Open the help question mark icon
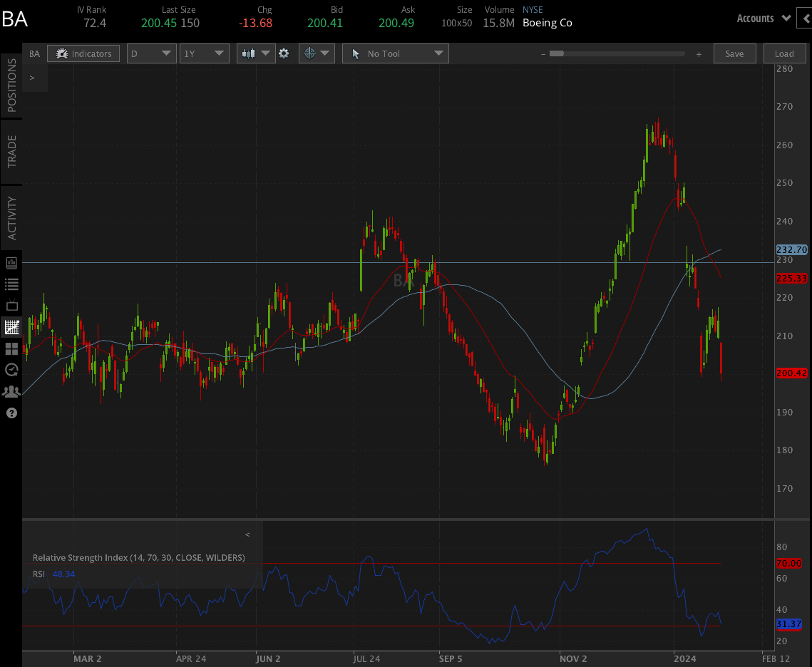This screenshot has width=812, height=667. point(11,413)
